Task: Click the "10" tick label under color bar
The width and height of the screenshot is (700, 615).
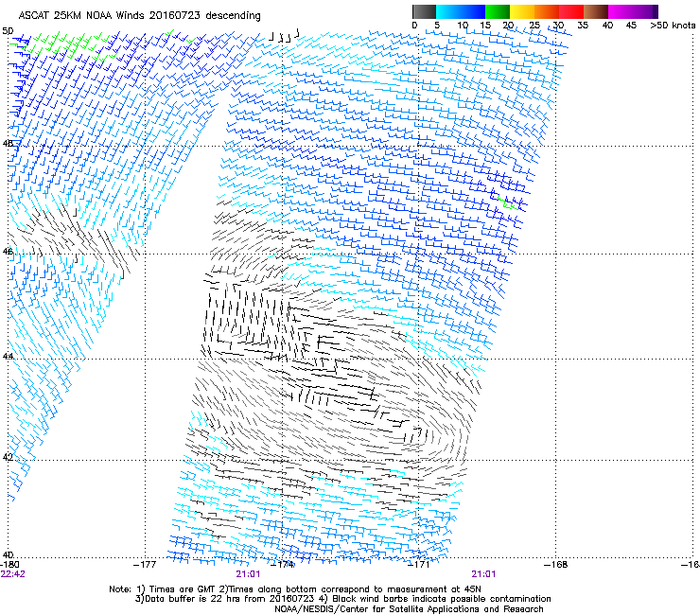Action: tap(462, 25)
